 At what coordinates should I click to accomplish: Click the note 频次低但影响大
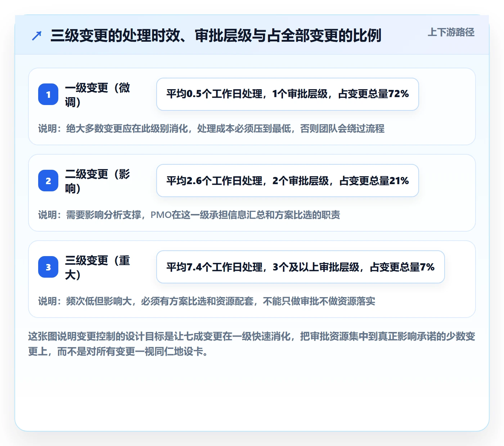(x=207, y=301)
